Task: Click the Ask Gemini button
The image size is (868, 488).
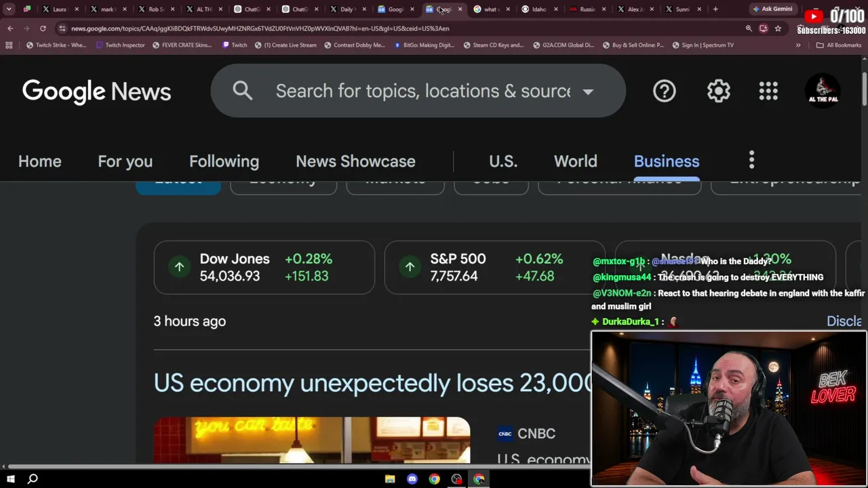Action: (x=772, y=9)
